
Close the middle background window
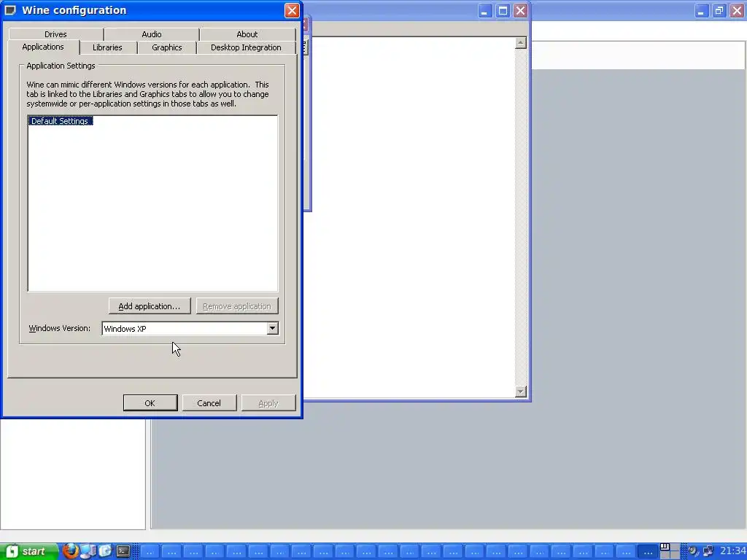520,10
